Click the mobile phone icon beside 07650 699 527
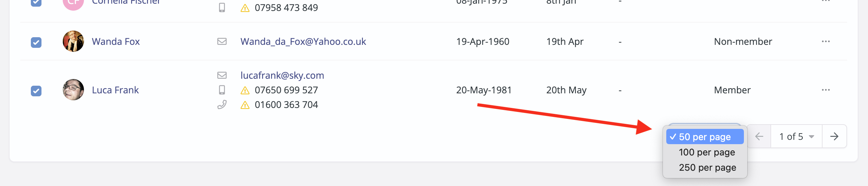Screen dimensions: 868x186 coord(222,90)
